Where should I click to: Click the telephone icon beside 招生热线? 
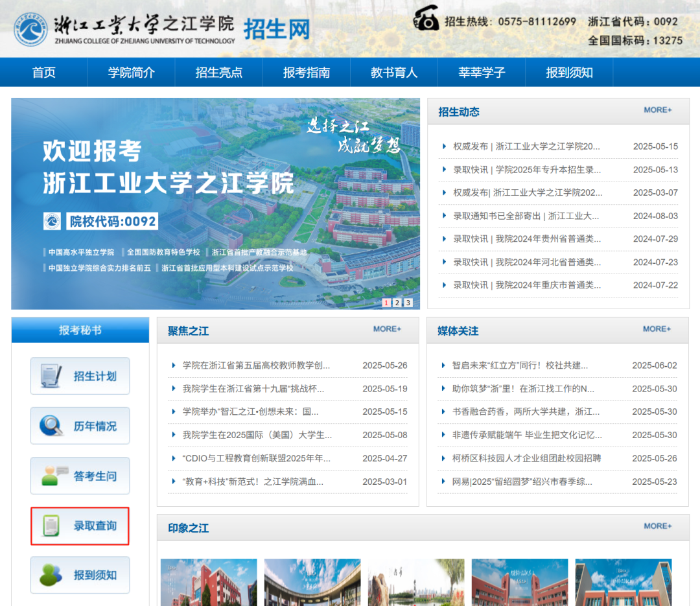point(426,20)
